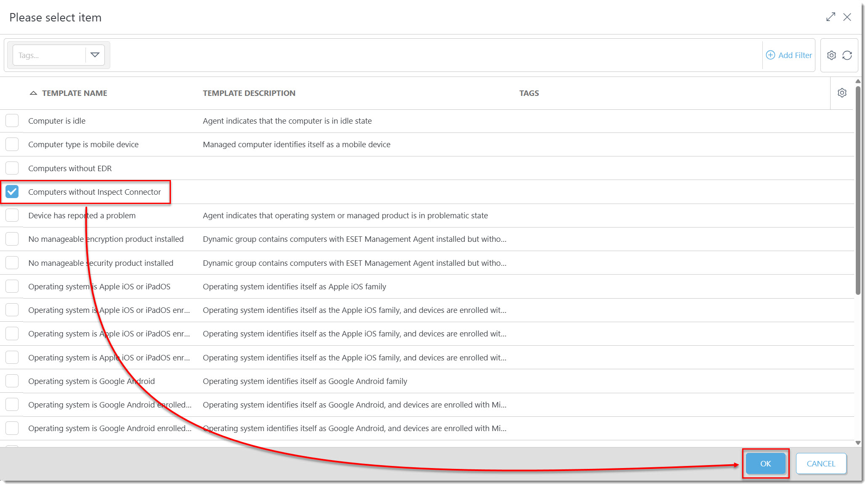Refresh the template list
868x487 pixels.
click(x=847, y=55)
